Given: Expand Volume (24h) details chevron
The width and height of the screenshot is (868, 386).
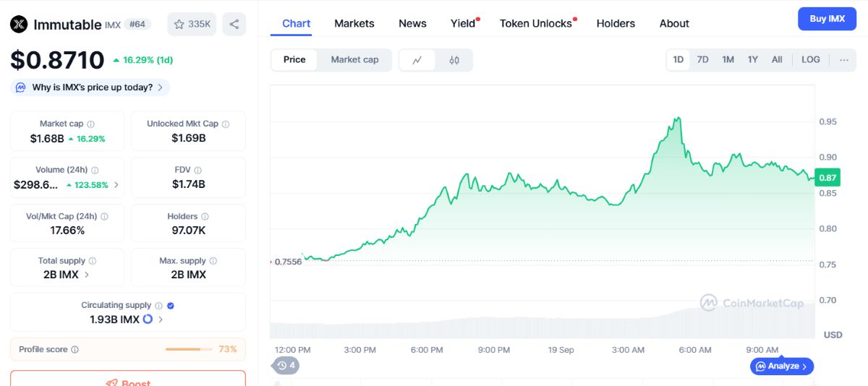Looking at the screenshot, I should 116,184.
